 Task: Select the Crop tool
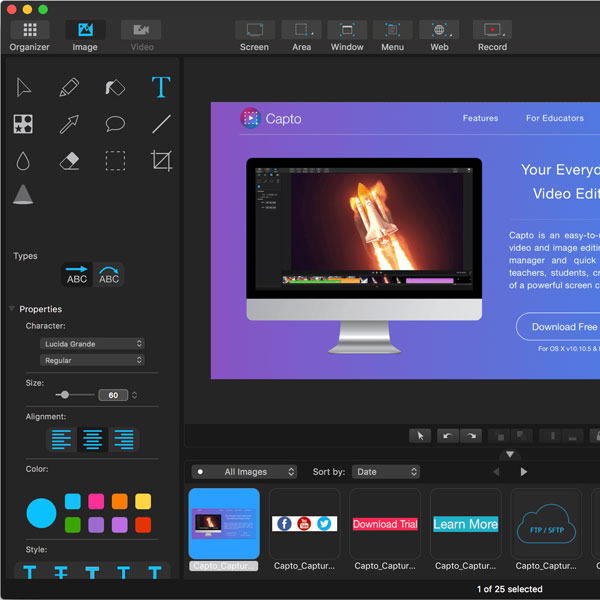pyautogui.click(x=161, y=161)
